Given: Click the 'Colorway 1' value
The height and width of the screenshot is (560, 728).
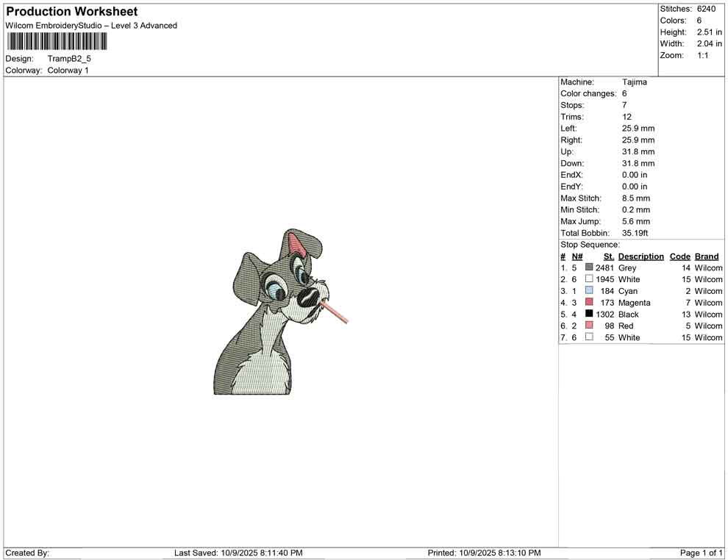Looking at the screenshot, I should [68, 71].
